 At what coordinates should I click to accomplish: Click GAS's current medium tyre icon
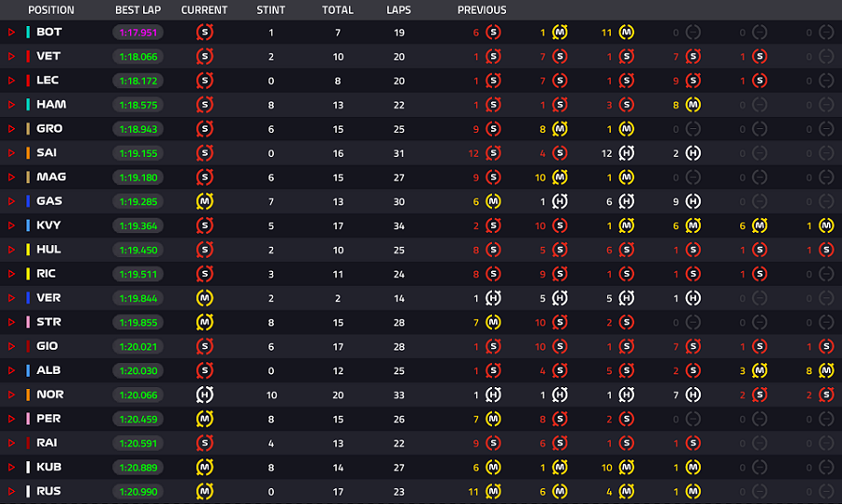pyautogui.click(x=205, y=201)
